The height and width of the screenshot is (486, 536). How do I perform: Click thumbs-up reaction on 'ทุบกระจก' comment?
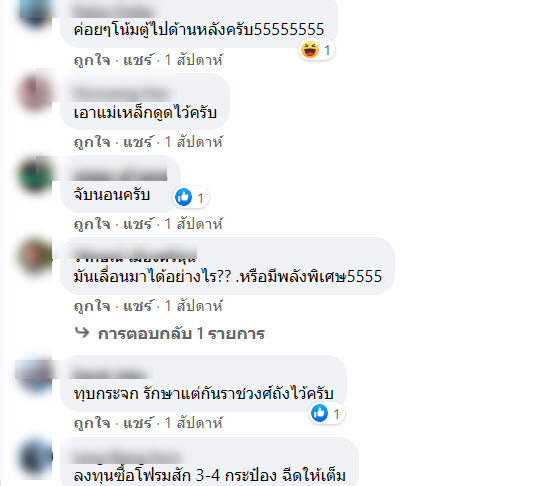(320, 413)
